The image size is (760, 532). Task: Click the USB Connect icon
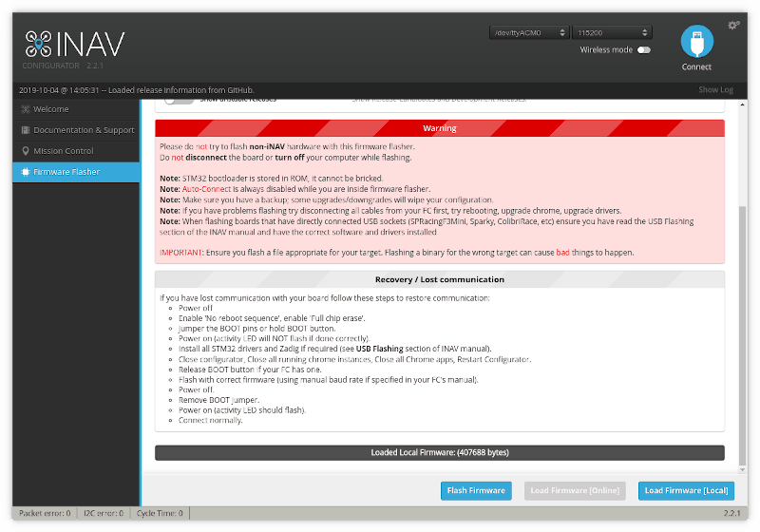[x=696, y=43]
